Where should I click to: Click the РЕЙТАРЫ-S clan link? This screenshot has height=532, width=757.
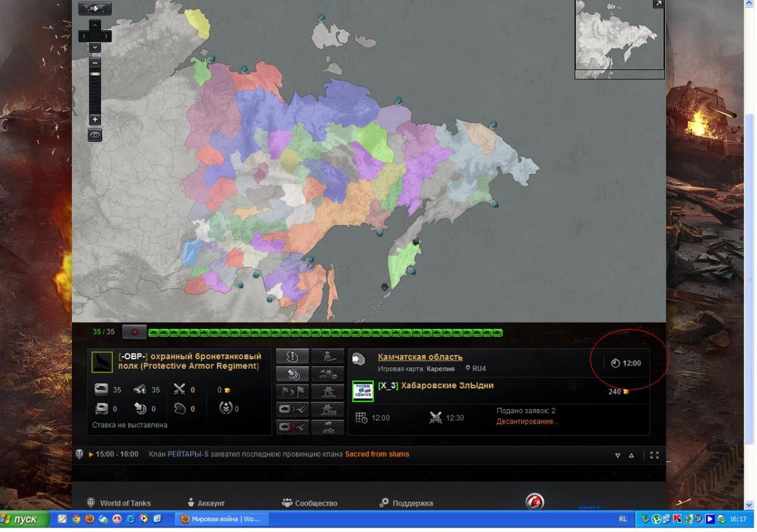(188, 454)
